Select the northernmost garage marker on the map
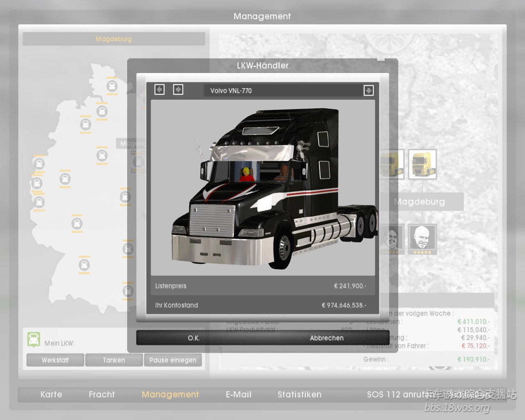The image size is (525, 420). click(112, 86)
